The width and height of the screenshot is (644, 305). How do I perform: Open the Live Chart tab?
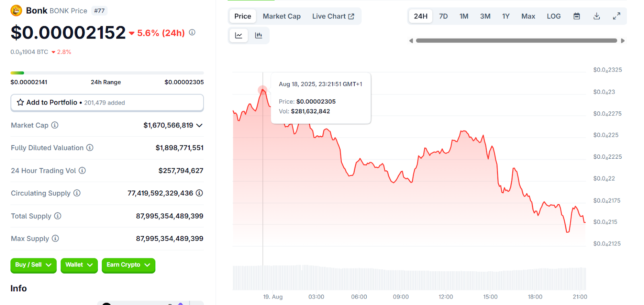[333, 16]
